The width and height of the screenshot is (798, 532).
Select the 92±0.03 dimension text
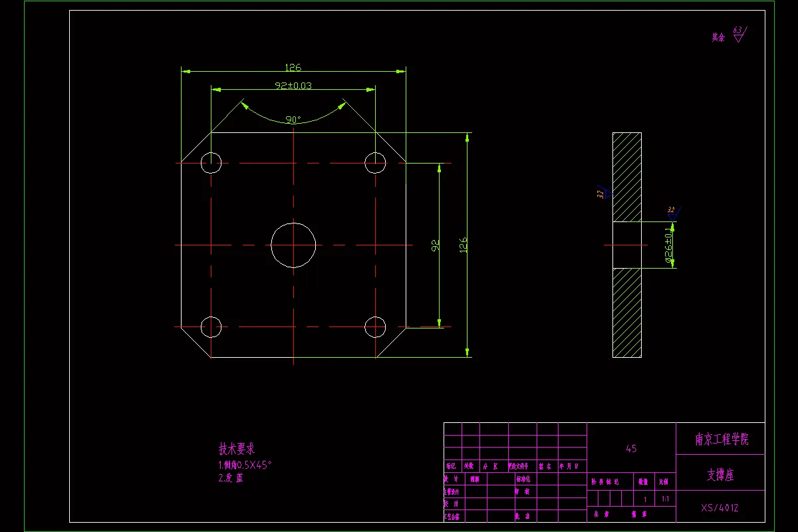pyautogui.click(x=293, y=86)
